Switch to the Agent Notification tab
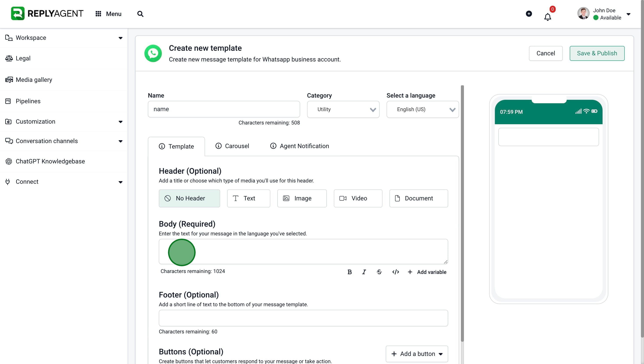Screen dimensions: 644x364 pyautogui.click(x=299, y=146)
